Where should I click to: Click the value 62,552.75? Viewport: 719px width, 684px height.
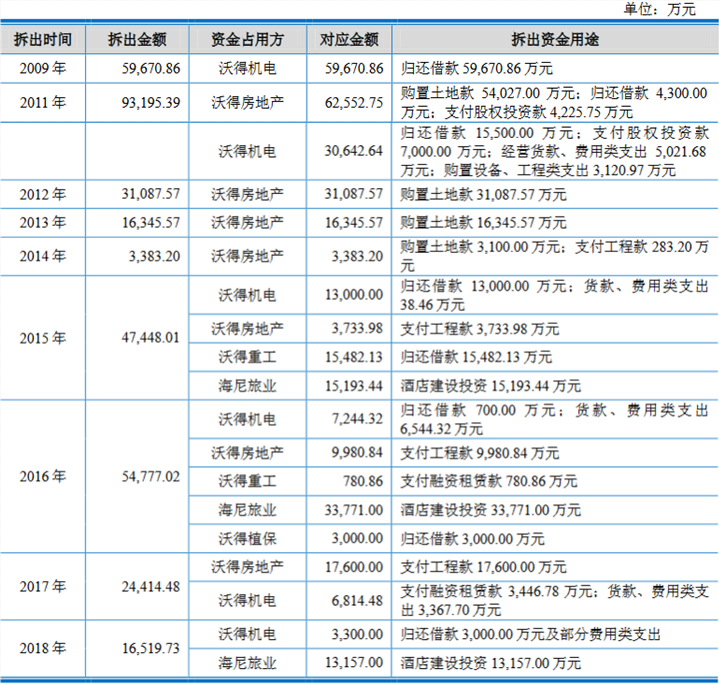pos(354,103)
